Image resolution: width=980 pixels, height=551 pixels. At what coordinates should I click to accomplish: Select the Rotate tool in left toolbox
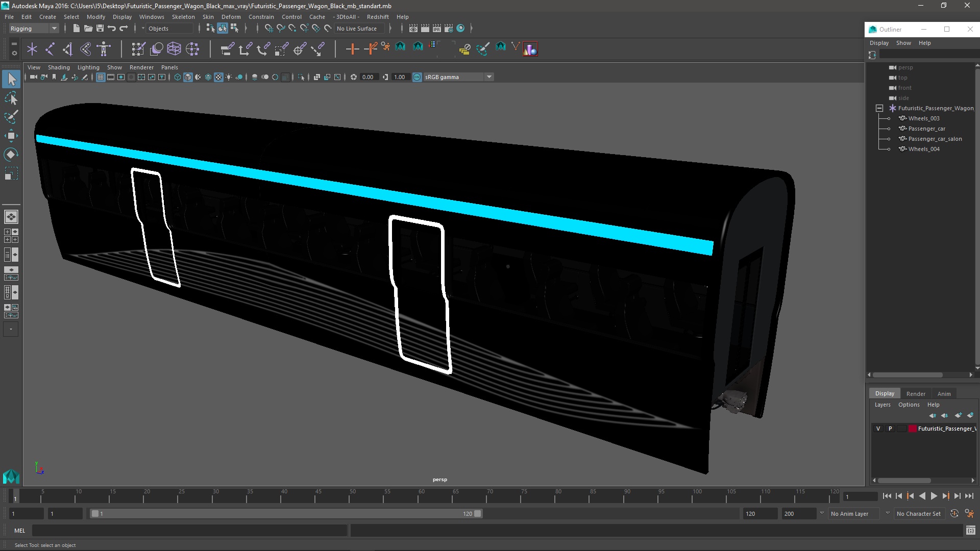pyautogui.click(x=11, y=155)
